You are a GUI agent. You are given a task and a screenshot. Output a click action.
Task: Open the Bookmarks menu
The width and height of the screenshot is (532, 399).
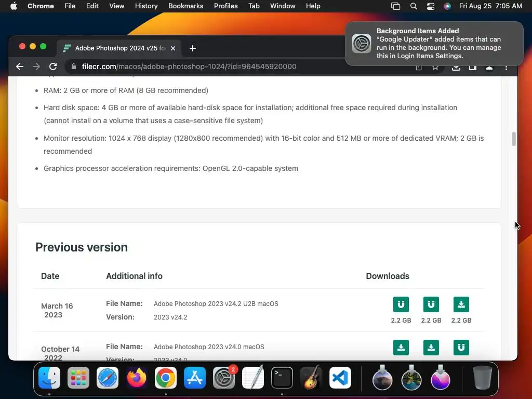185,6
